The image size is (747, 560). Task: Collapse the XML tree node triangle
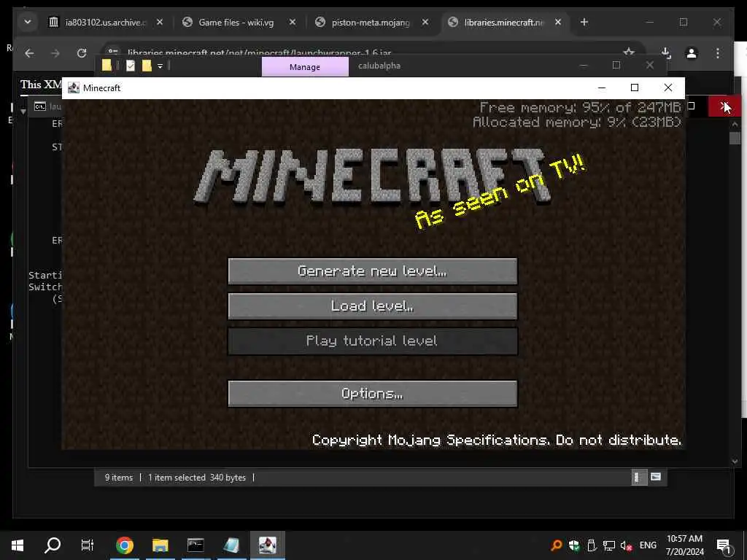pos(23,112)
